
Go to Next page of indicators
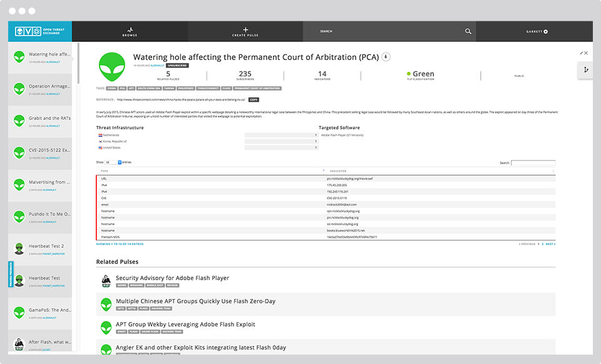tap(550, 244)
